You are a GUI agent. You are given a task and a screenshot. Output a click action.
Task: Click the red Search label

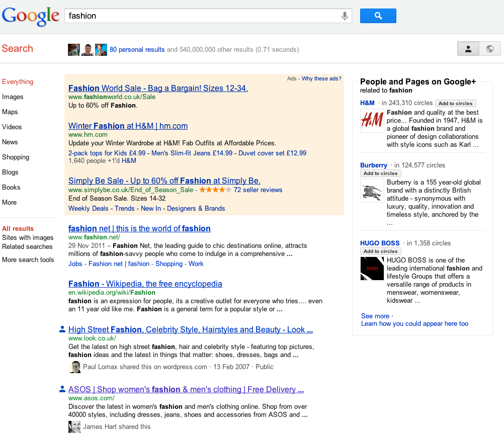tap(18, 49)
